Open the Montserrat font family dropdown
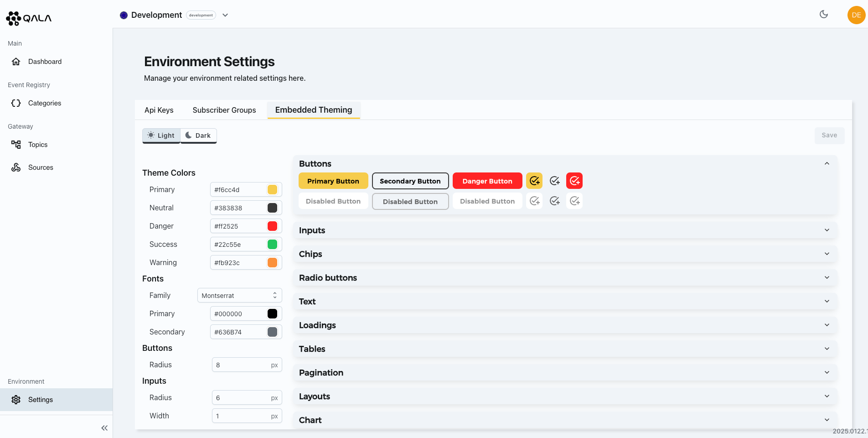868x438 pixels. pos(239,296)
